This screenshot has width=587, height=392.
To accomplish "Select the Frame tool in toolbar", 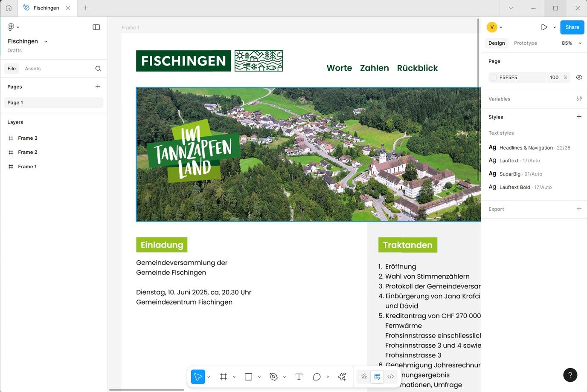I will (223, 377).
